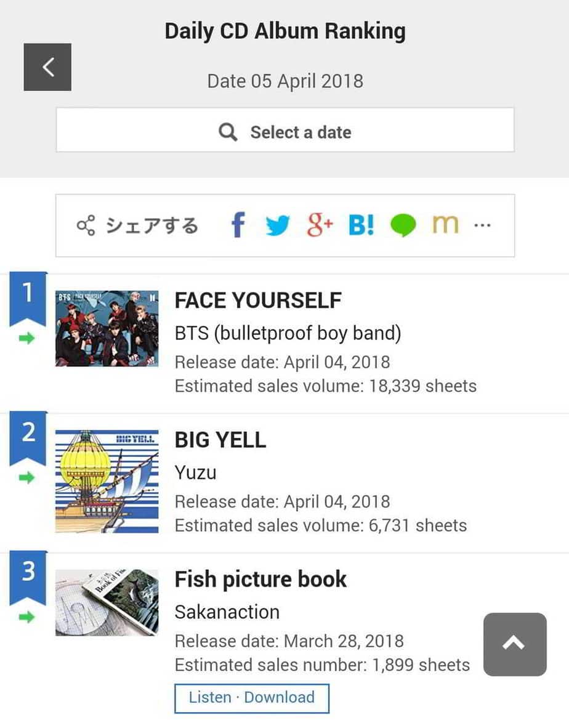
Task: Open the FACE YOURSELF album title
Action: (x=258, y=301)
